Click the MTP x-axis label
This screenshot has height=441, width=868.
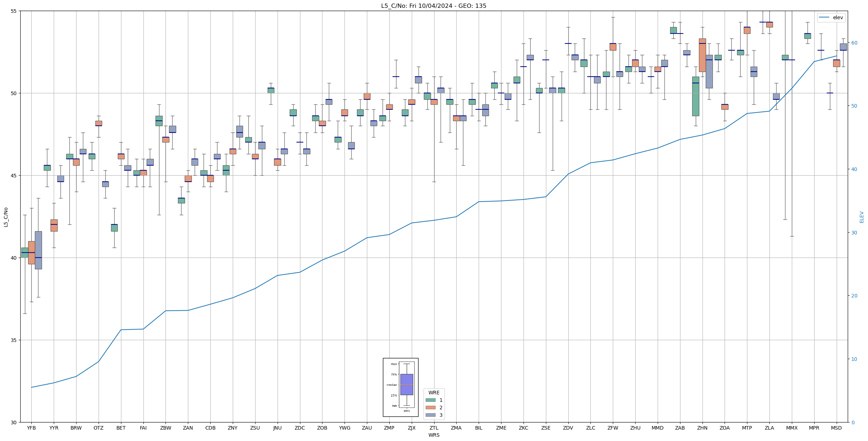tap(747, 428)
